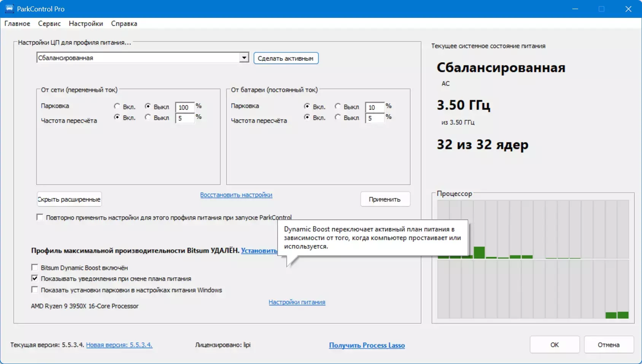Image resolution: width=642 pixels, height=364 pixels.
Task: Click the Сделать активным button
Action: (x=286, y=58)
